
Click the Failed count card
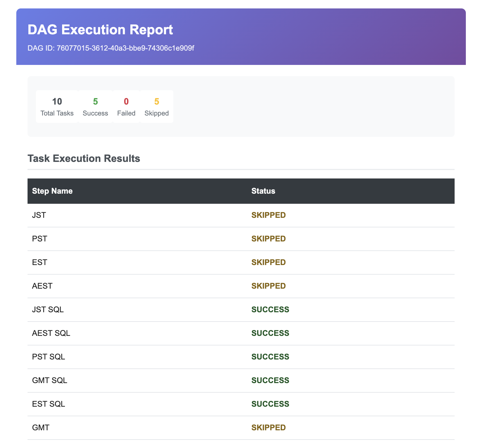click(126, 107)
